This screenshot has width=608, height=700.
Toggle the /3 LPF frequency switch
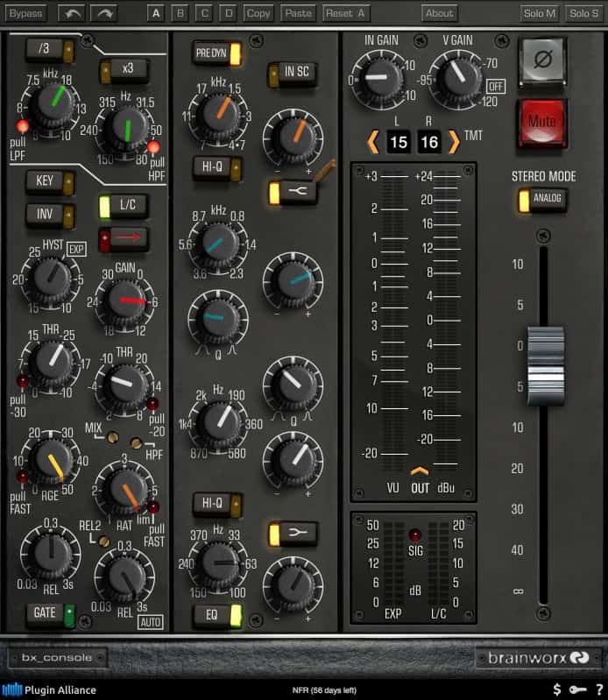(50, 50)
